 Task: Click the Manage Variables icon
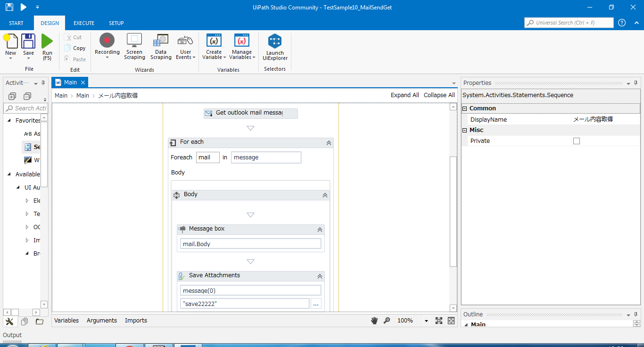tap(242, 41)
